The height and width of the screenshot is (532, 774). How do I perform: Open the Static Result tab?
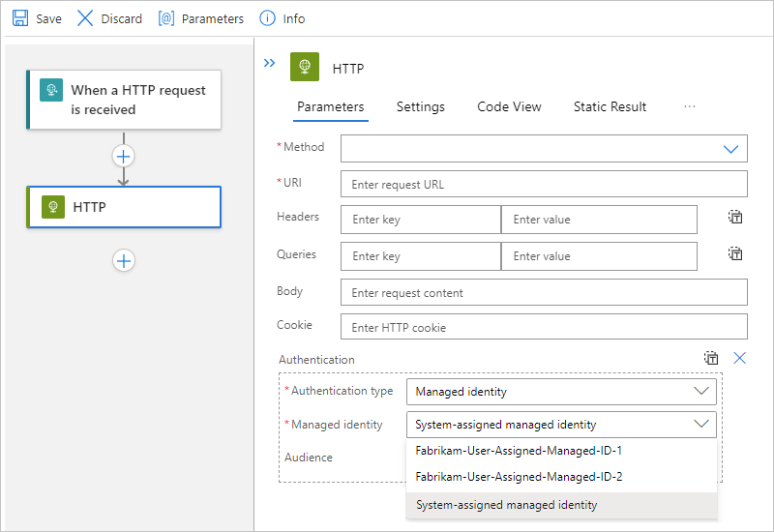(x=610, y=106)
